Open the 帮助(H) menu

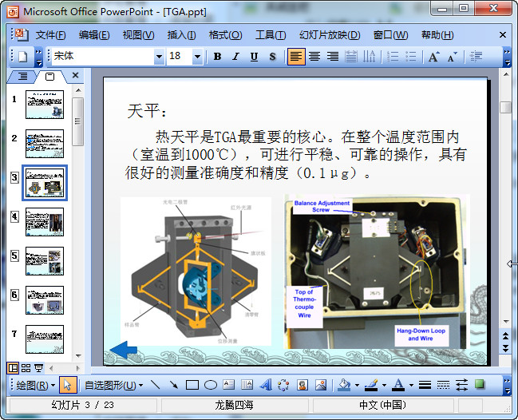[x=437, y=34]
